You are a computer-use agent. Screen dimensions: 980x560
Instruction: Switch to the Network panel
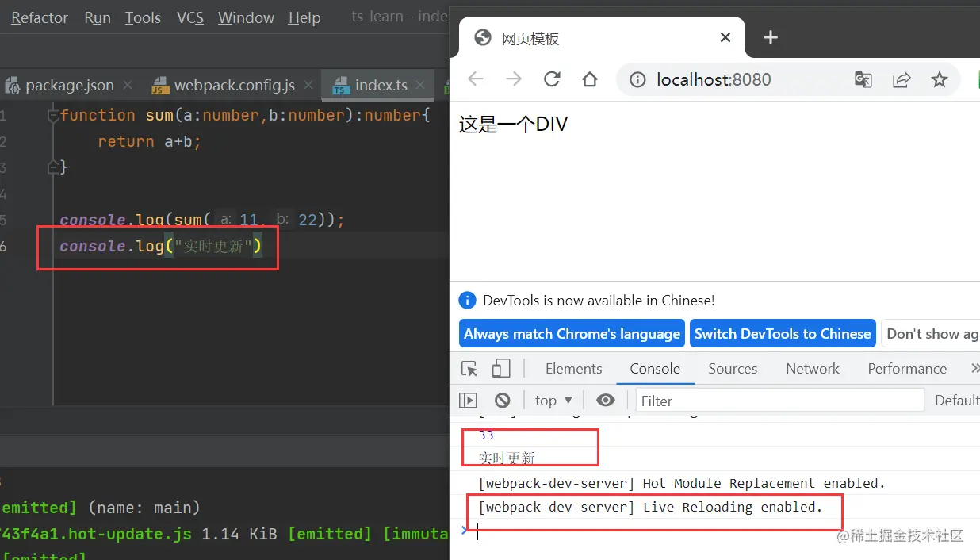813,369
